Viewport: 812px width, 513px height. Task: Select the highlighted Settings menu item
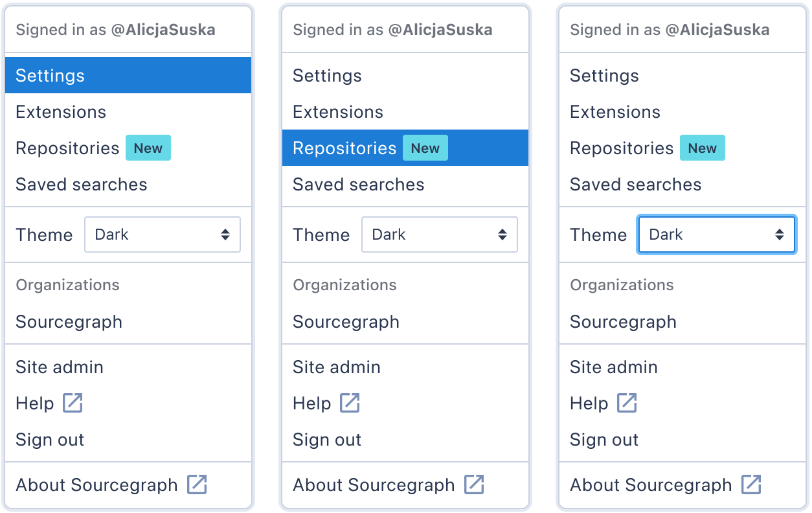point(128,75)
